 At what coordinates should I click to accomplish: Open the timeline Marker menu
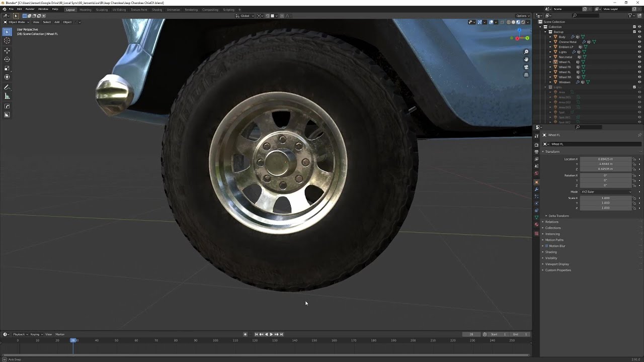pyautogui.click(x=60, y=334)
